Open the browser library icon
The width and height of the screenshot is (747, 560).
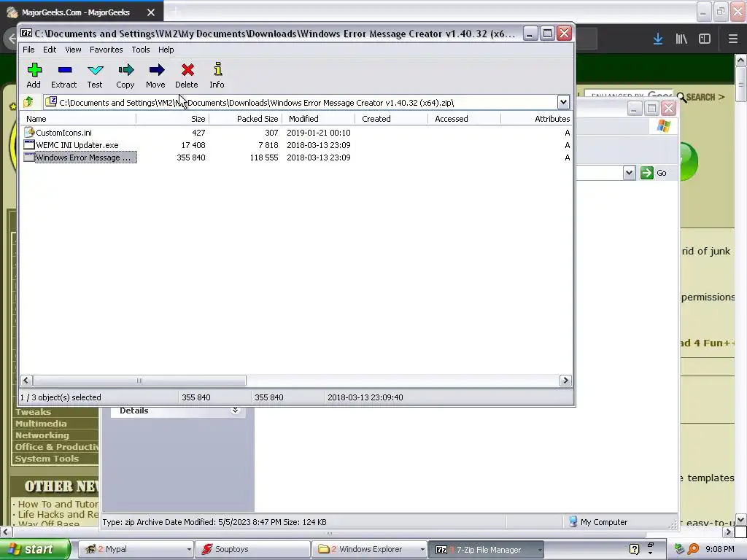coord(681,39)
